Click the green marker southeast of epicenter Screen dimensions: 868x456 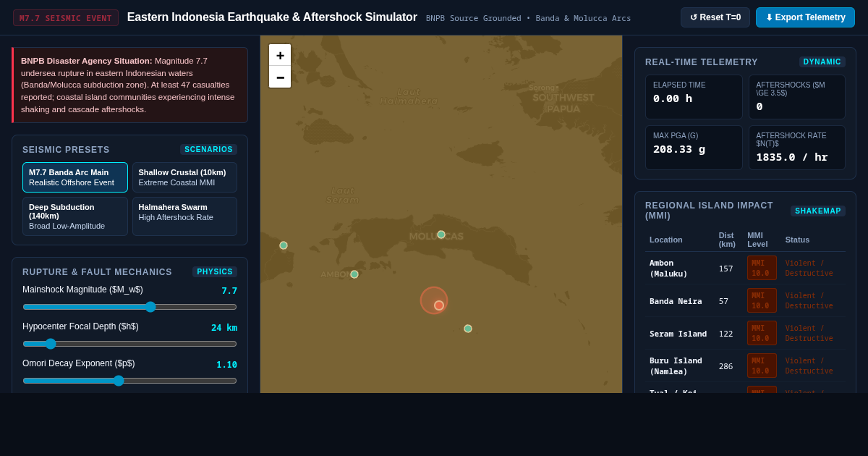pos(468,329)
